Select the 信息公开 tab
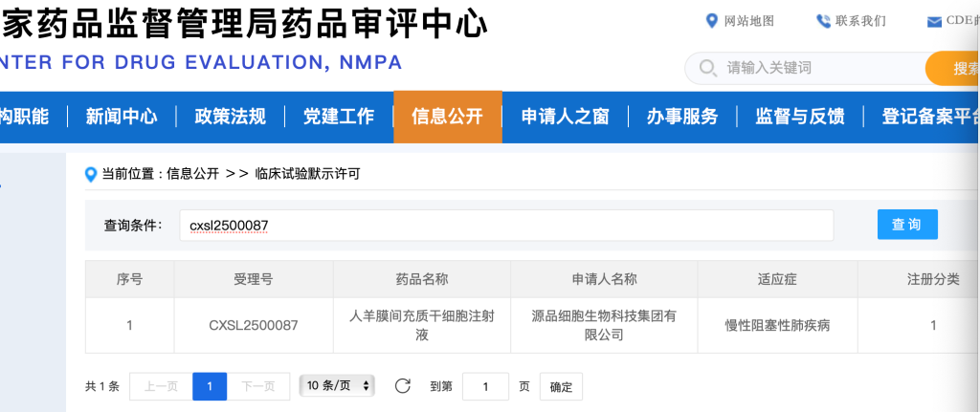This screenshot has height=412, width=980. click(447, 117)
